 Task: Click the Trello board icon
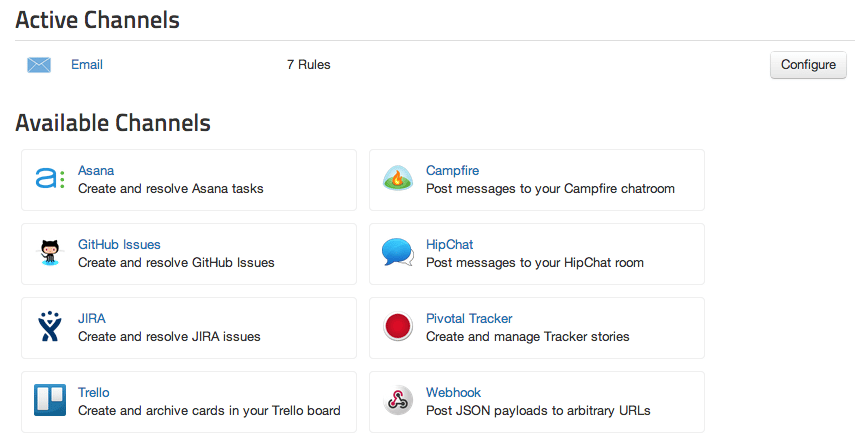click(50, 400)
